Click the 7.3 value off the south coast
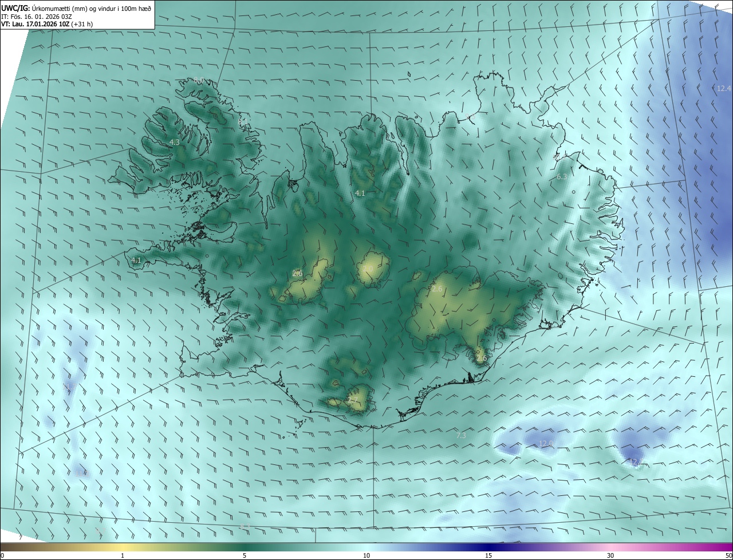The image size is (733, 560). point(461,436)
